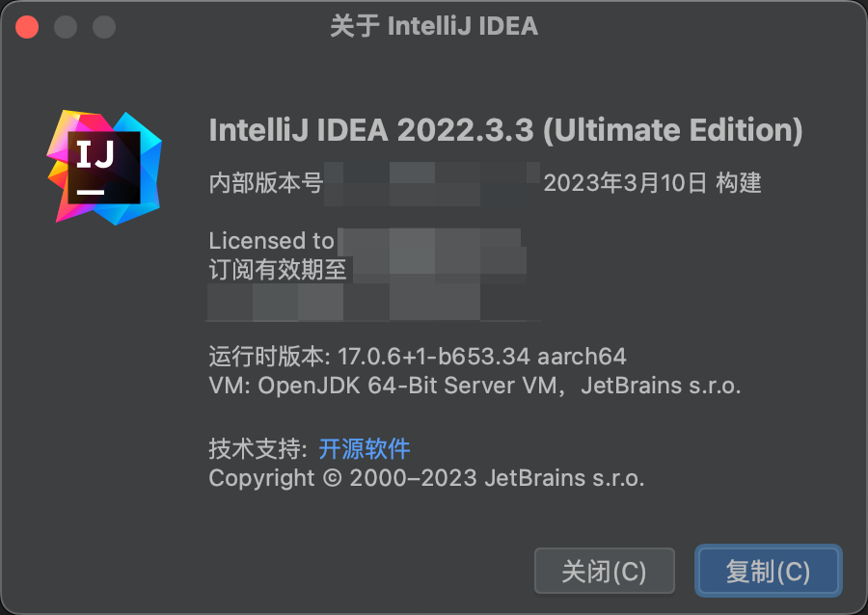Click the gray minimize window button
The width and height of the screenshot is (868, 615).
pos(66,26)
